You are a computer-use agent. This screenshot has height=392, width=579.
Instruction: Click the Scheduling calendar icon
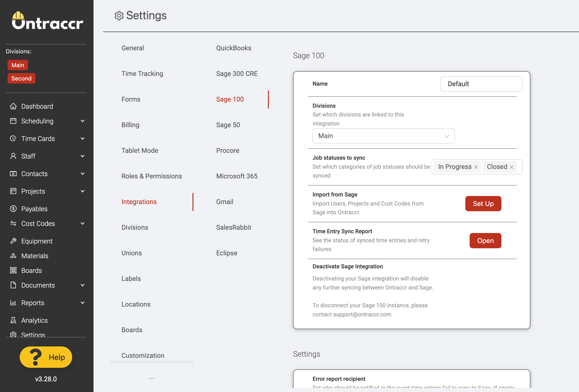[x=13, y=121]
